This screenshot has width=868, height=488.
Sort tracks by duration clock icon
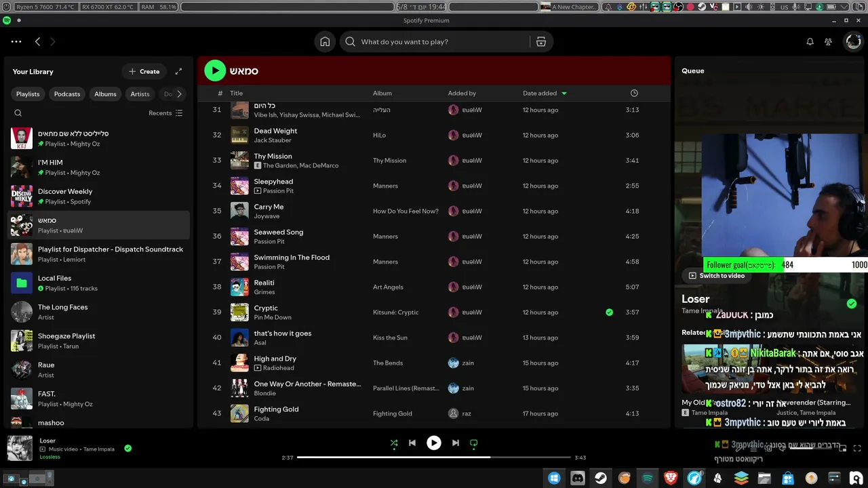634,93
